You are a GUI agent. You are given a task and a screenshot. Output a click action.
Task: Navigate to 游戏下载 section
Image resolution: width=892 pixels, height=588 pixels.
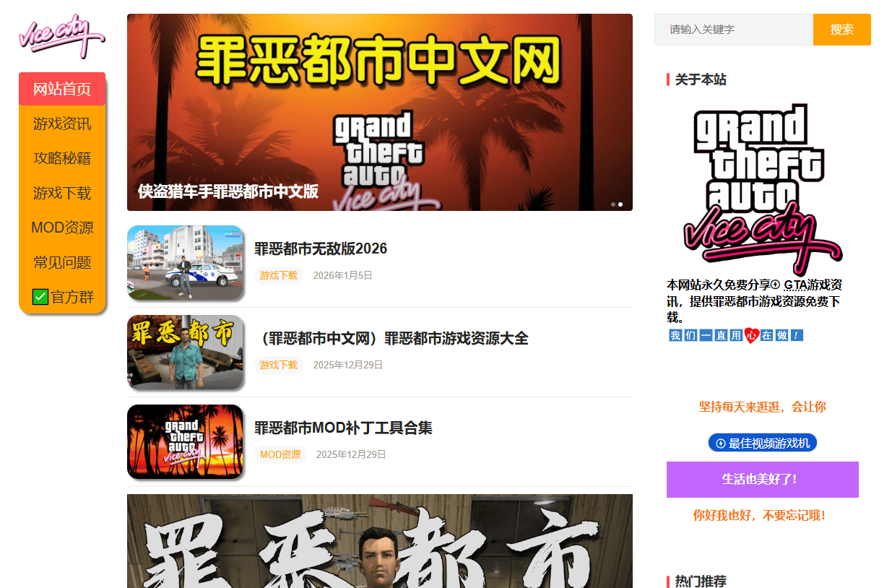pos(62,193)
